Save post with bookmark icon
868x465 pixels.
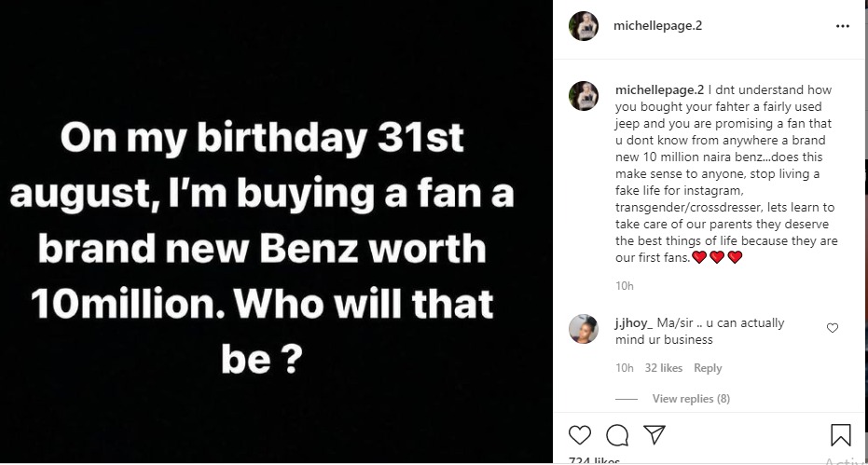pyautogui.click(x=840, y=435)
